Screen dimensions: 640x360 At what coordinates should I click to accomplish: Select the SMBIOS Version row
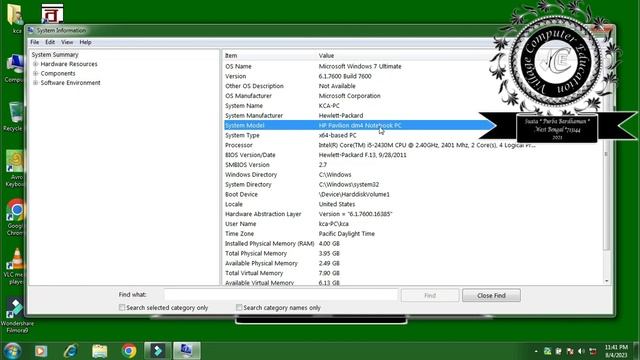(413, 165)
